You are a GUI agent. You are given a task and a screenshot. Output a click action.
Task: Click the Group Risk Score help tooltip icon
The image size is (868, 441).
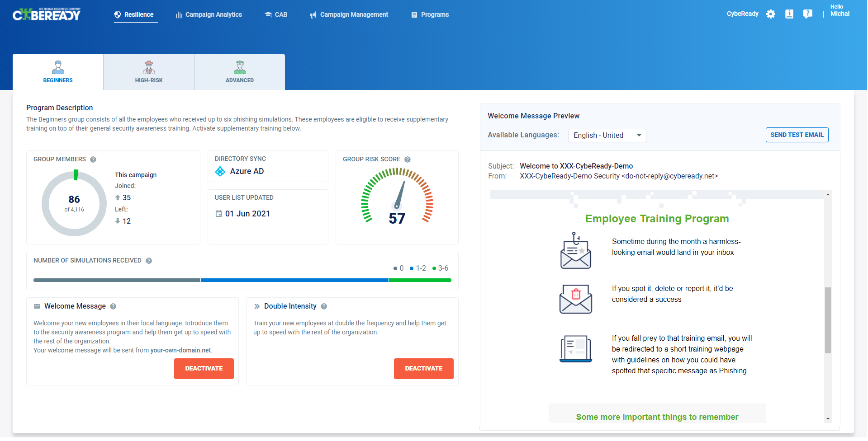408,159
